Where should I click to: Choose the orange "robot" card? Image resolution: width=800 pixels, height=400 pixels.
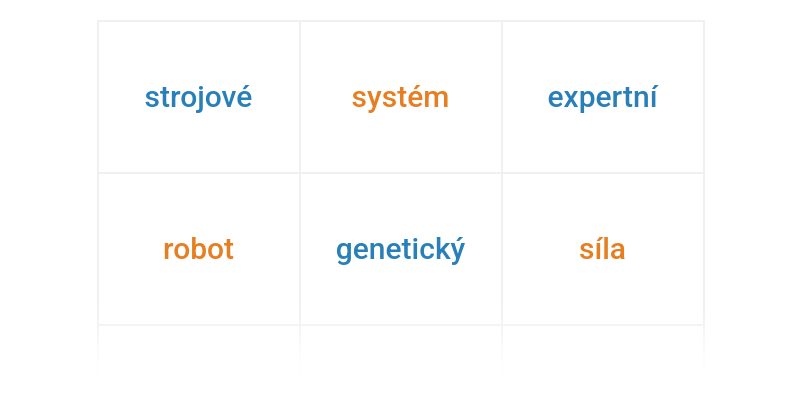[x=198, y=249]
